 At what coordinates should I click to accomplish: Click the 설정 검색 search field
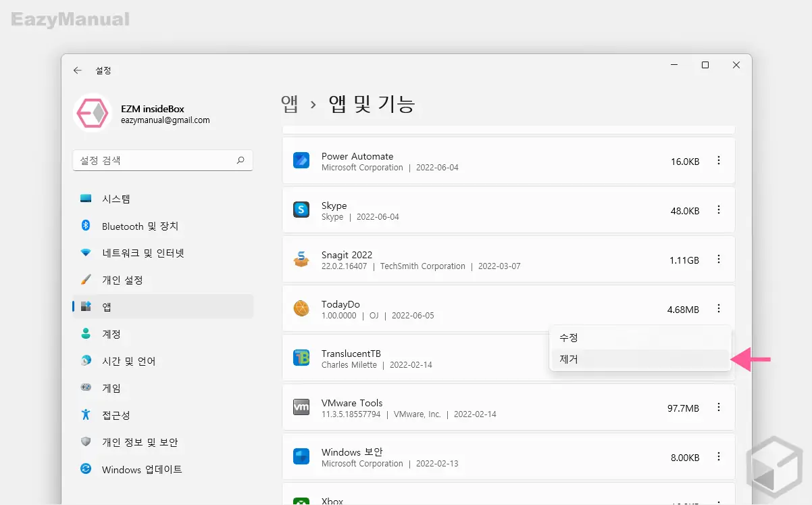click(x=154, y=161)
